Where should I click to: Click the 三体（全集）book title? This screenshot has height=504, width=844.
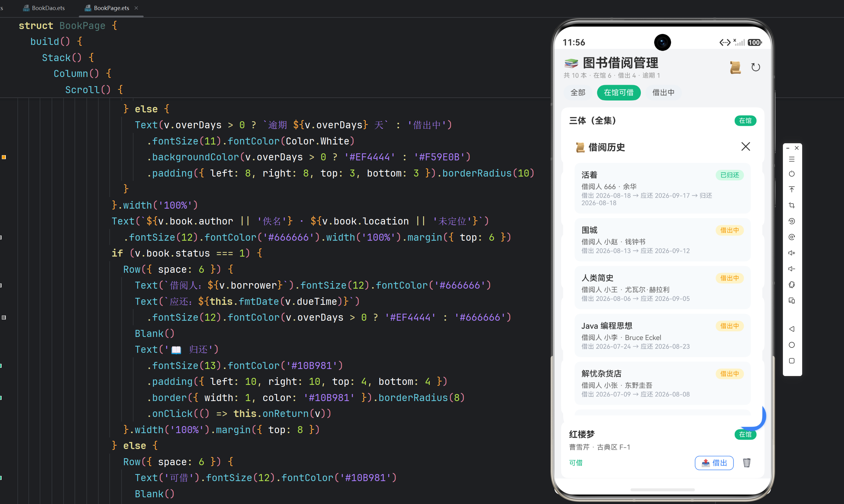(x=593, y=121)
